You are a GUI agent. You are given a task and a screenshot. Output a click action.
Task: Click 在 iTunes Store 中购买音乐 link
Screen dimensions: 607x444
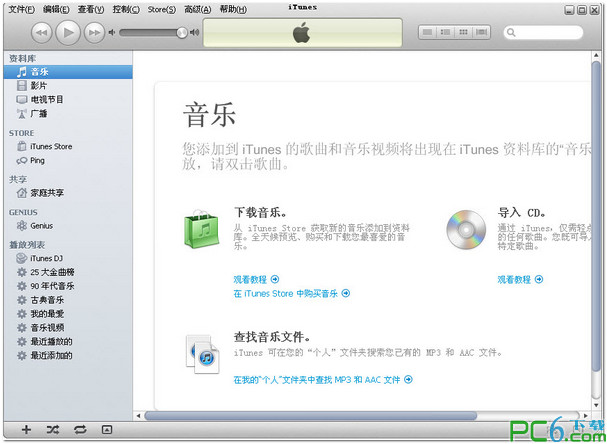[292, 293]
